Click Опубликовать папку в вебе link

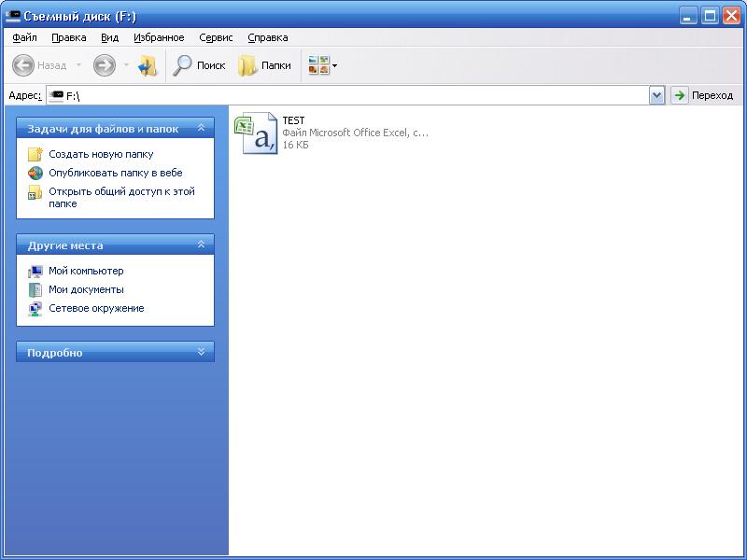click(115, 173)
